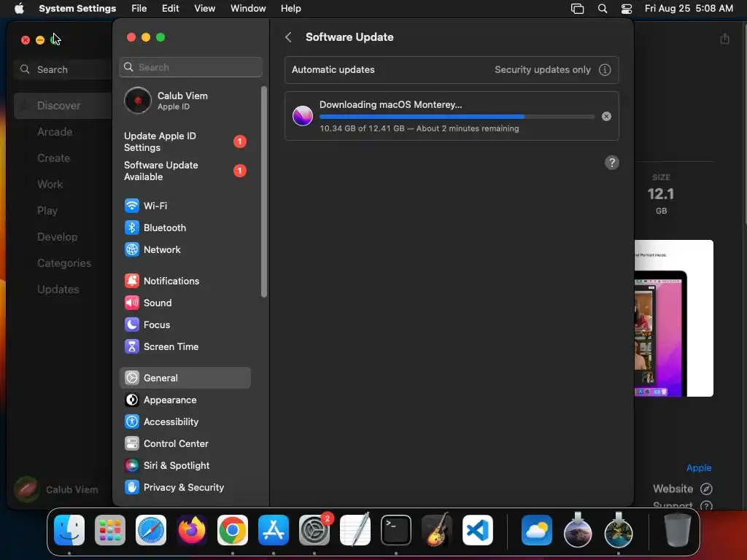Open Focus settings
Image resolution: width=747 pixels, height=560 pixels.
click(185, 324)
